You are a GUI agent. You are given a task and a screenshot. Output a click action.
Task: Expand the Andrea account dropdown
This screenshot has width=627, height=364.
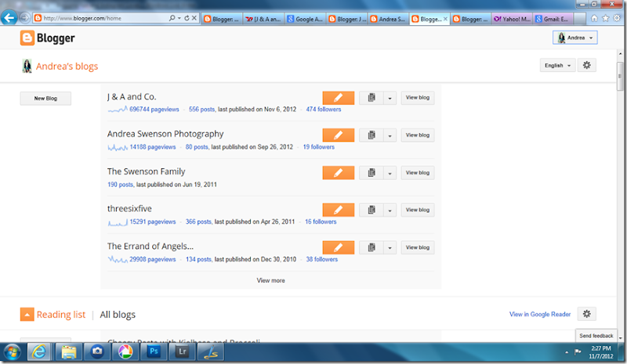click(x=575, y=38)
